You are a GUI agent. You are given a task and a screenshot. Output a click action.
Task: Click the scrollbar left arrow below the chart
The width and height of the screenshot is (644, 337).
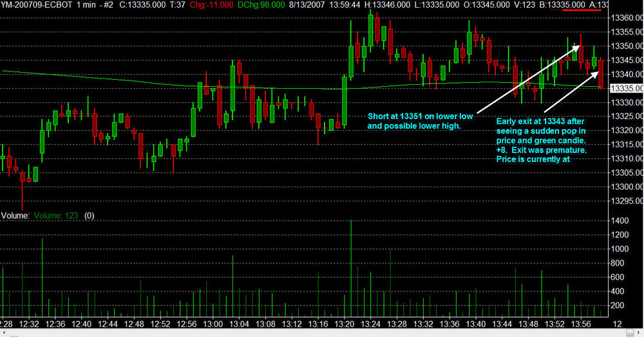(3, 332)
